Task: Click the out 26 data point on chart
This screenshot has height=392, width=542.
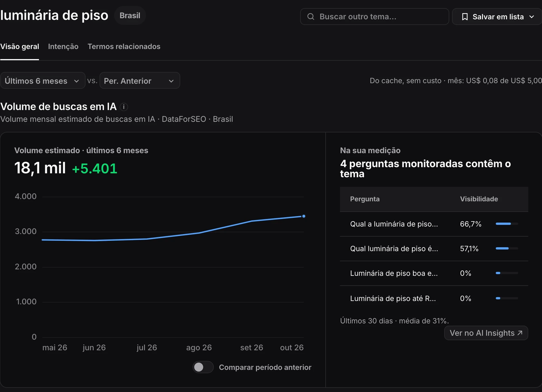Action: (x=304, y=216)
